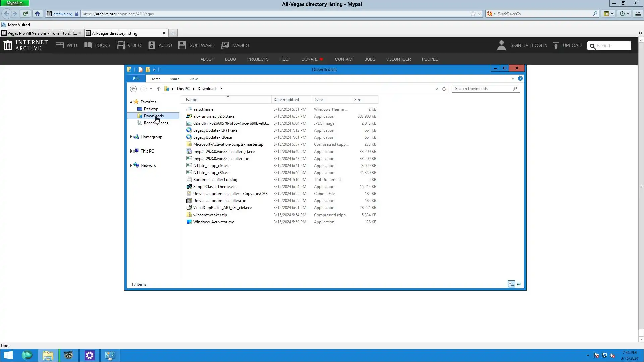Image resolution: width=644 pixels, height=362 pixels.
Task: Bookmark this page with the star icon
Action: (x=473, y=14)
